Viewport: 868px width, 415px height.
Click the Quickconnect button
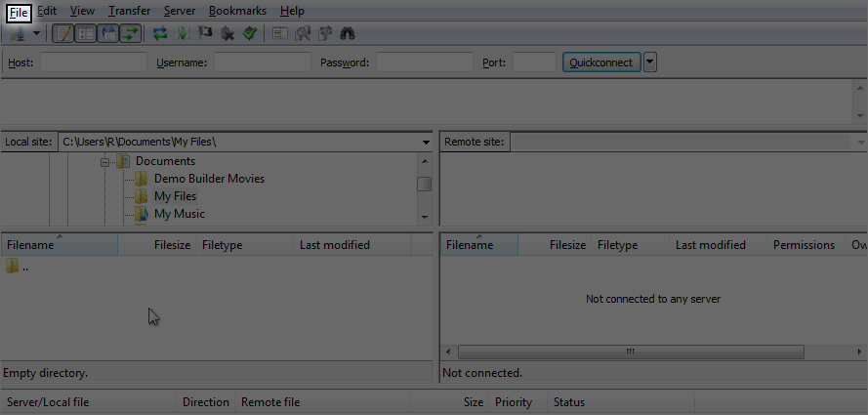tap(601, 62)
